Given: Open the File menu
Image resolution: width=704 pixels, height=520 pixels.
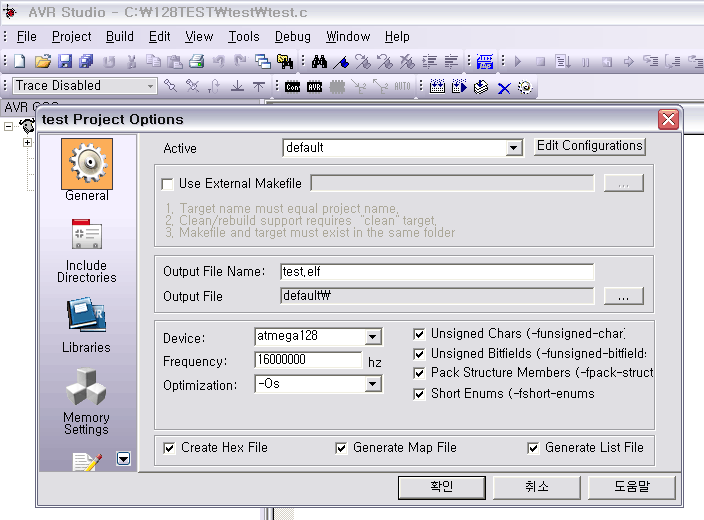Looking at the screenshot, I should click(x=26, y=36).
